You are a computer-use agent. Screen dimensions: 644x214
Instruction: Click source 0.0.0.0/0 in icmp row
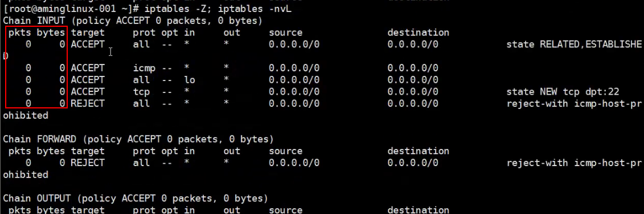click(x=294, y=68)
